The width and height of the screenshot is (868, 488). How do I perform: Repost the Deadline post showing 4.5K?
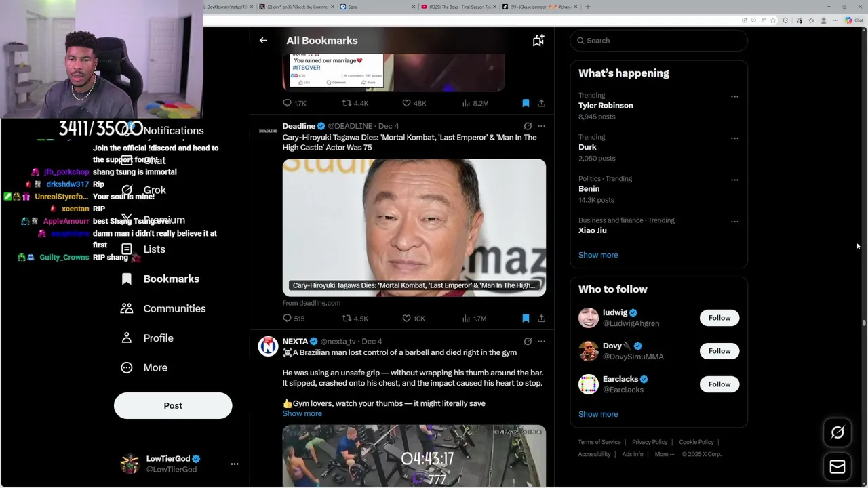click(355, 318)
